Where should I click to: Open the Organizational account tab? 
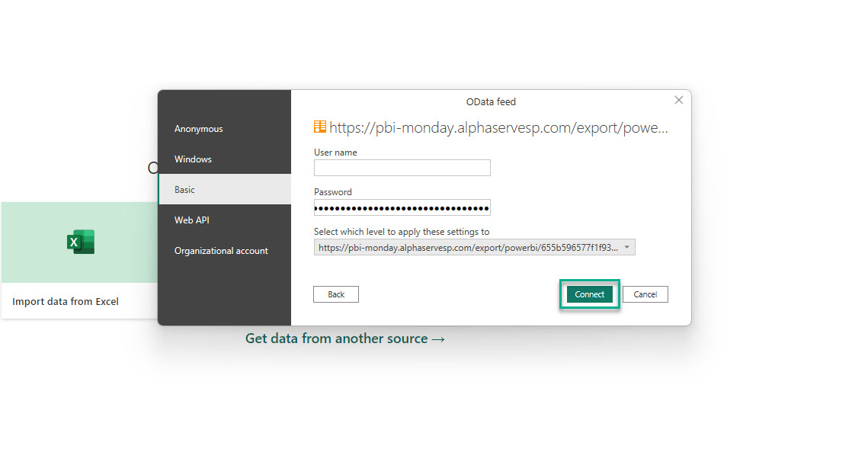[221, 251]
